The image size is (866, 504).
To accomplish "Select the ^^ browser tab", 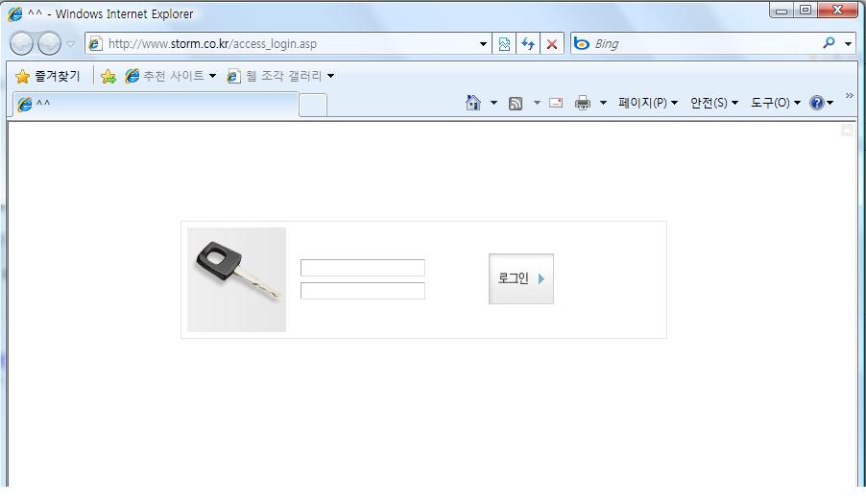I will (x=155, y=104).
